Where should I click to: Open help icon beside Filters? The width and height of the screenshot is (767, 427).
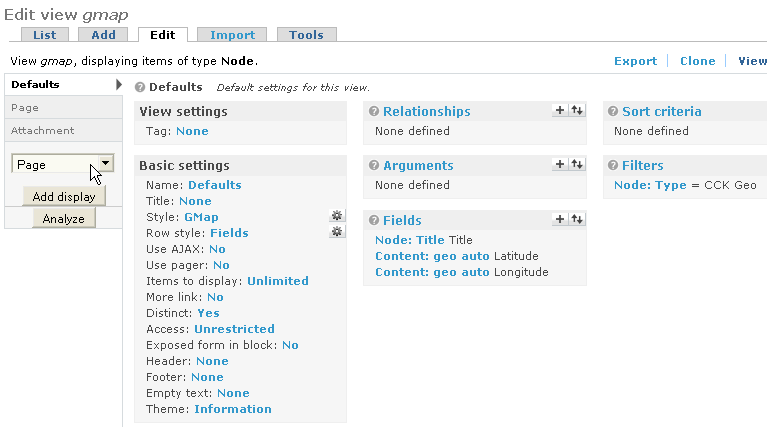pos(612,166)
